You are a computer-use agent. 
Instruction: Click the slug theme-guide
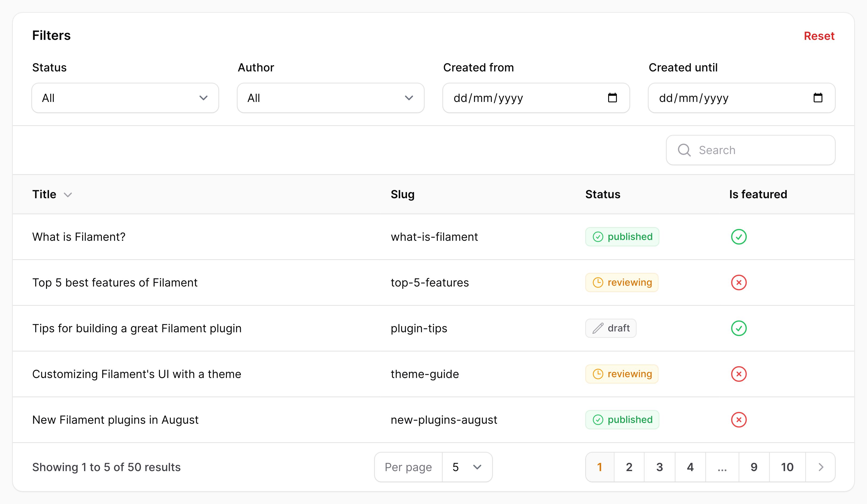coord(425,374)
